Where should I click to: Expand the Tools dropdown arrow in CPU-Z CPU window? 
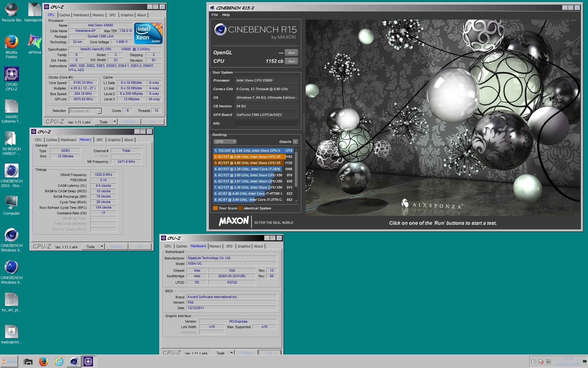tap(115, 122)
